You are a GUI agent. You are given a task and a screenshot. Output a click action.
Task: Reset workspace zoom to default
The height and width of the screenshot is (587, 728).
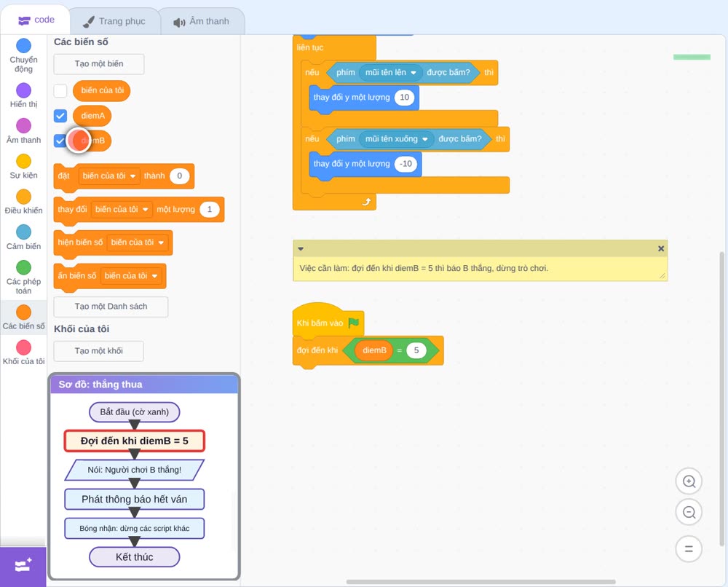pos(689,549)
